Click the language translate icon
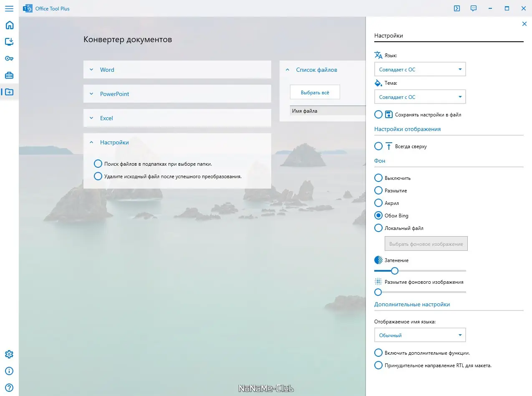This screenshot has width=532, height=396. (378, 55)
